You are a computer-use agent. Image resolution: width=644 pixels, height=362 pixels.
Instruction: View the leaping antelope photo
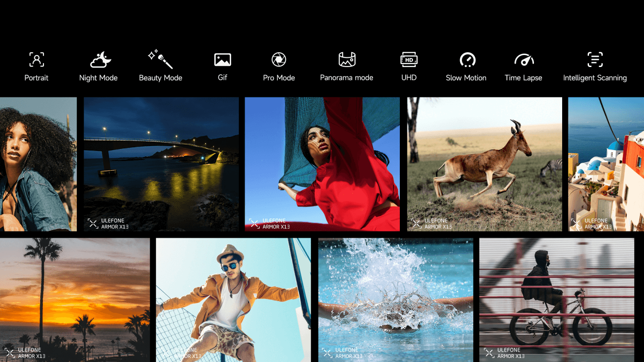pos(484,164)
